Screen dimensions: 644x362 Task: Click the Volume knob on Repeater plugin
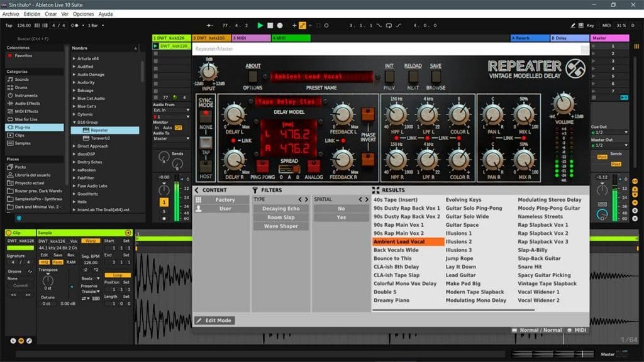(563, 104)
